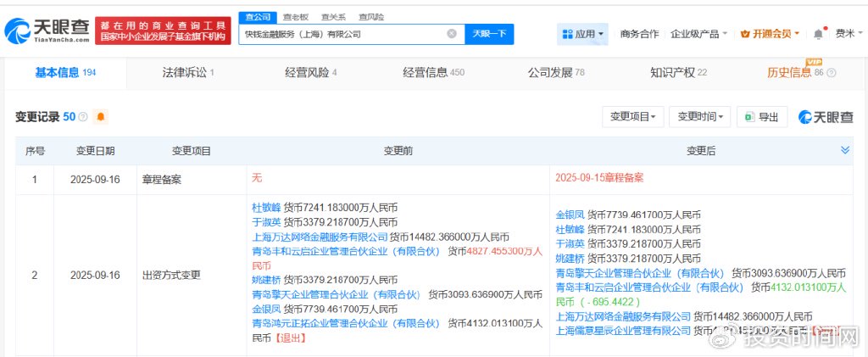Select the 经营风险 4 tab
The image size is (868, 357).
click(310, 73)
